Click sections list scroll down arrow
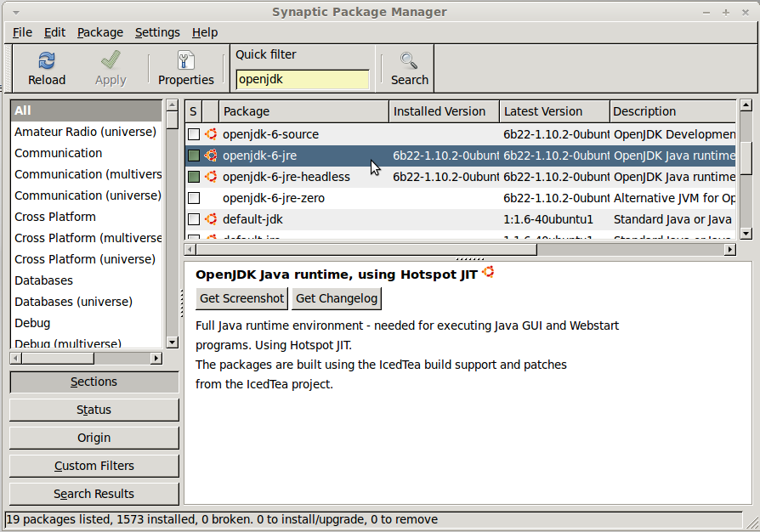The image size is (760, 532). [172, 342]
